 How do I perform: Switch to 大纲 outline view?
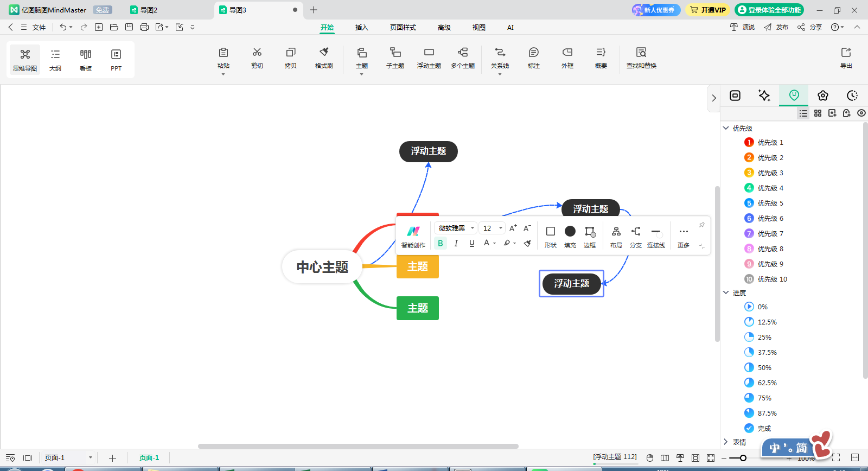pos(55,60)
